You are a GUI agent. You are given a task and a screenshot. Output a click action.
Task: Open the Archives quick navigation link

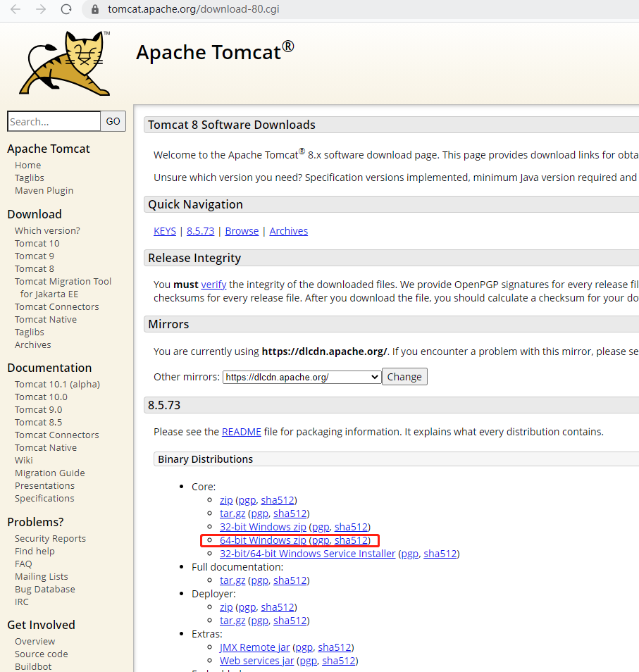(x=288, y=231)
